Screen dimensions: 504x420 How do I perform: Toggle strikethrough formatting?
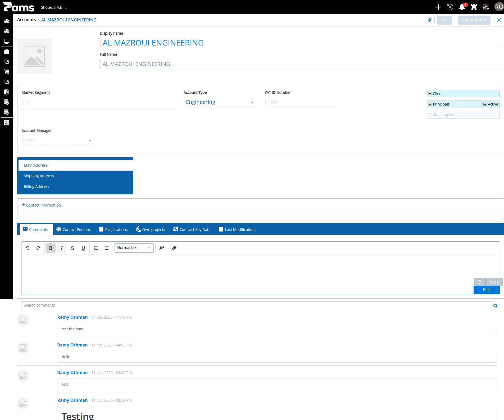[x=72, y=248]
